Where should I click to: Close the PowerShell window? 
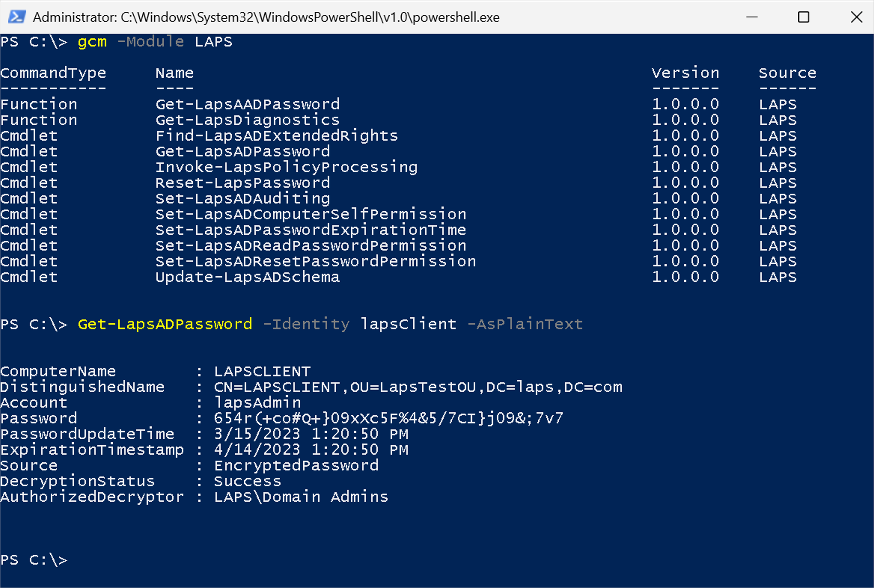point(856,17)
